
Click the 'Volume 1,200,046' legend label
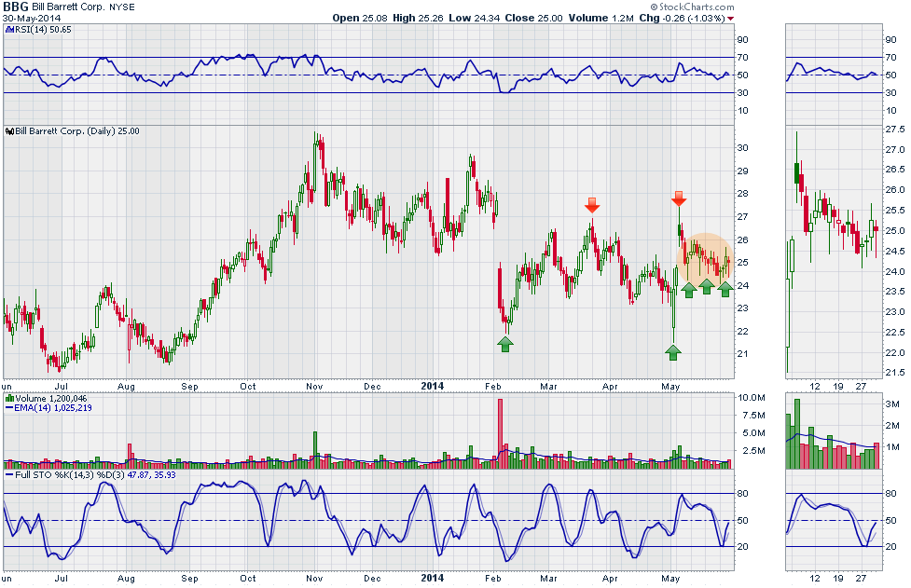pyautogui.click(x=51, y=398)
